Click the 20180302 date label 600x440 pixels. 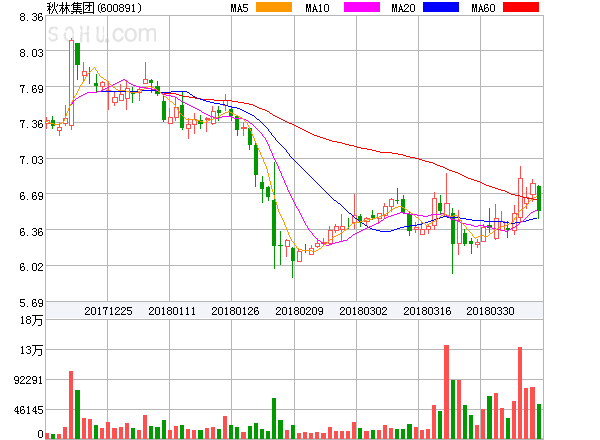tap(364, 311)
